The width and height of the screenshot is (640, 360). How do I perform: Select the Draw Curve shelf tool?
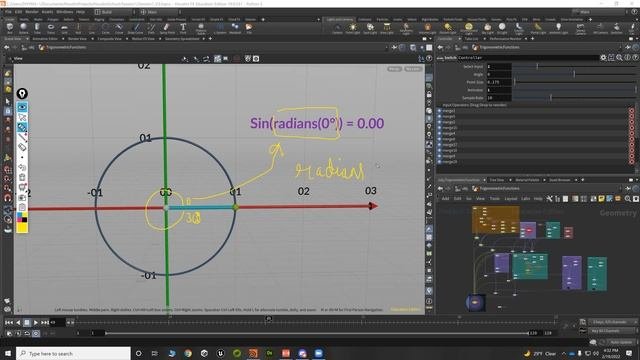(x=136, y=28)
